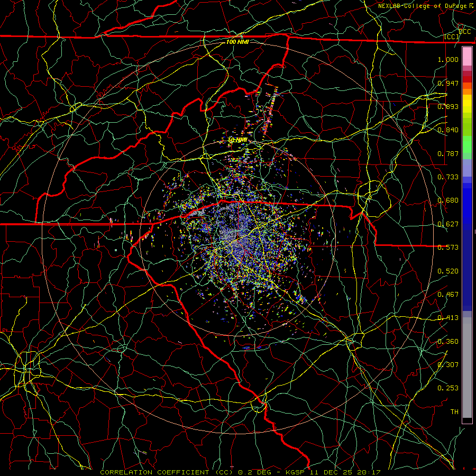This screenshot has height=476, width=476.
Task: Select the 0.893 legend value
Action: 448,106
